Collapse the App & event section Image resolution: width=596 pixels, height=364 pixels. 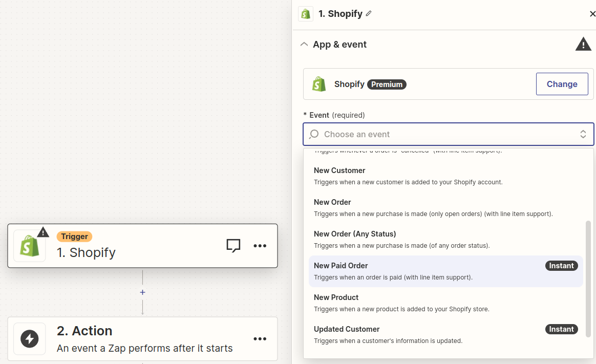[304, 45]
